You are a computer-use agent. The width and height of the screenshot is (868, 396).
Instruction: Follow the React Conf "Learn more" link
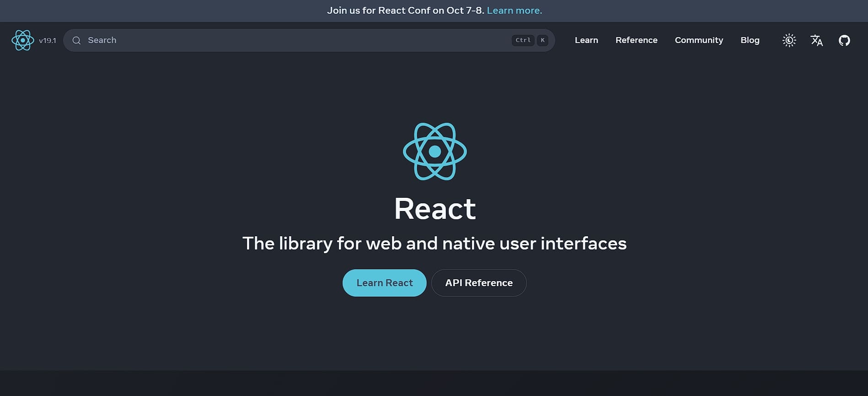tap(514, 11)
